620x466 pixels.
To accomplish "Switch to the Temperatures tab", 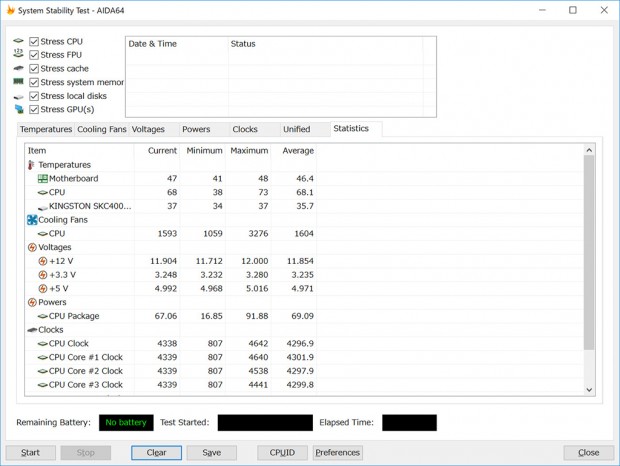I will [x=46, y=129].
